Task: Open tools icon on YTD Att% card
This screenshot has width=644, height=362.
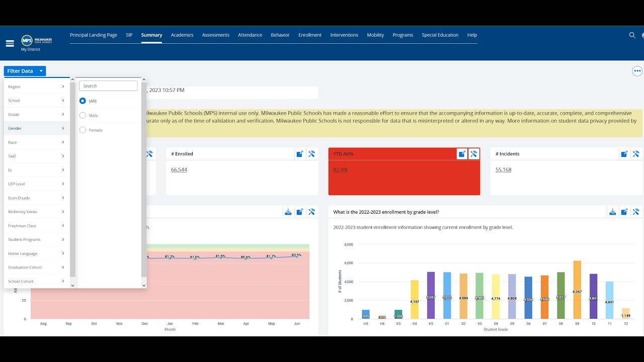Action: 473,154
